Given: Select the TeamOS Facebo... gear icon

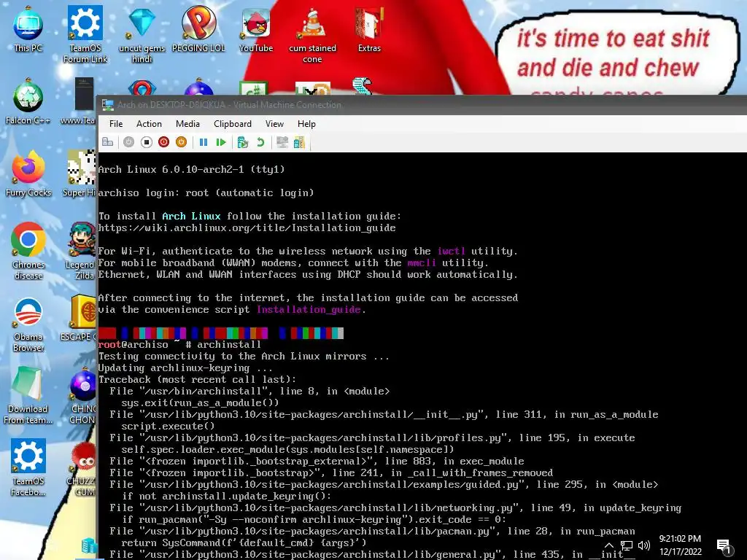Looking at the screenshot, I should coord(28,467).
